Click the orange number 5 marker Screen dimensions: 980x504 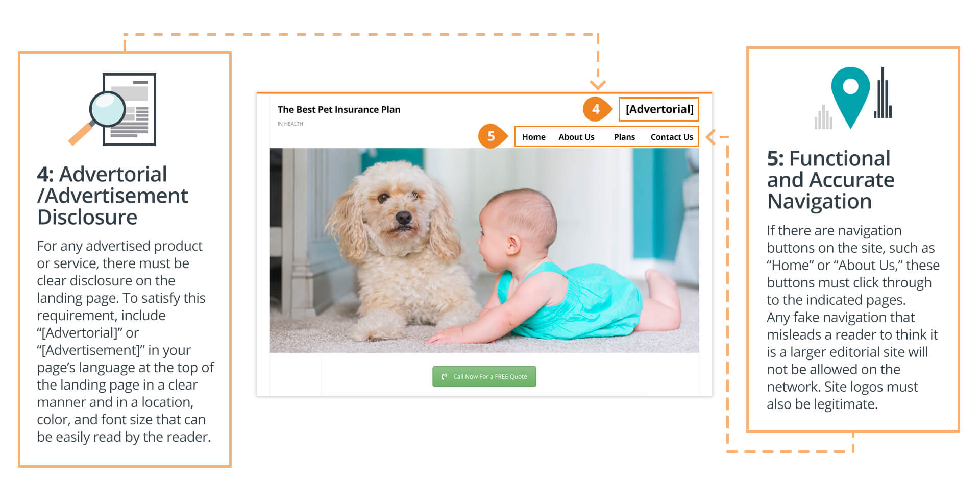[x=492, y=136]
